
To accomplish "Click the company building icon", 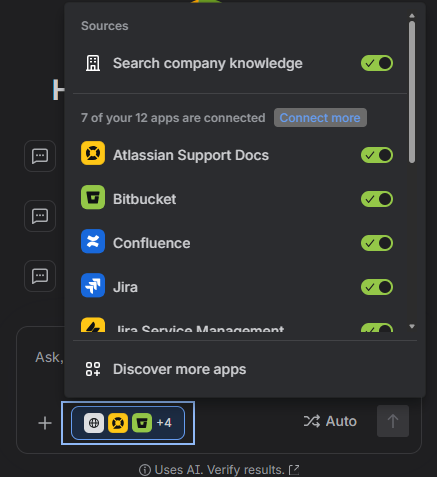I will 93,63.
